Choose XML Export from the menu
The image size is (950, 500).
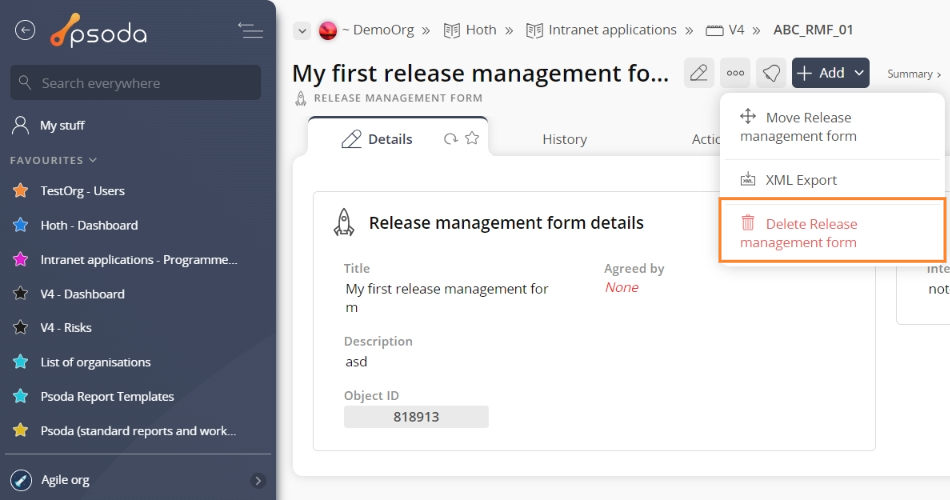800,180
